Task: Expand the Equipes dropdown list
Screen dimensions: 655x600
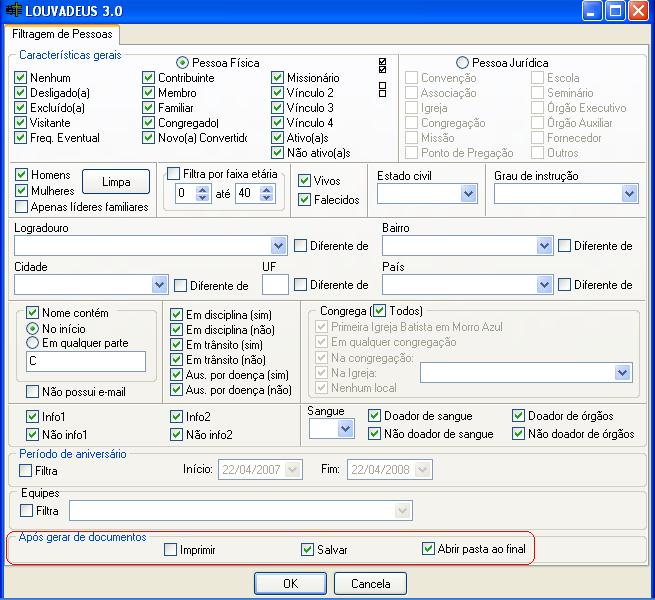Action: coord(403,511)
